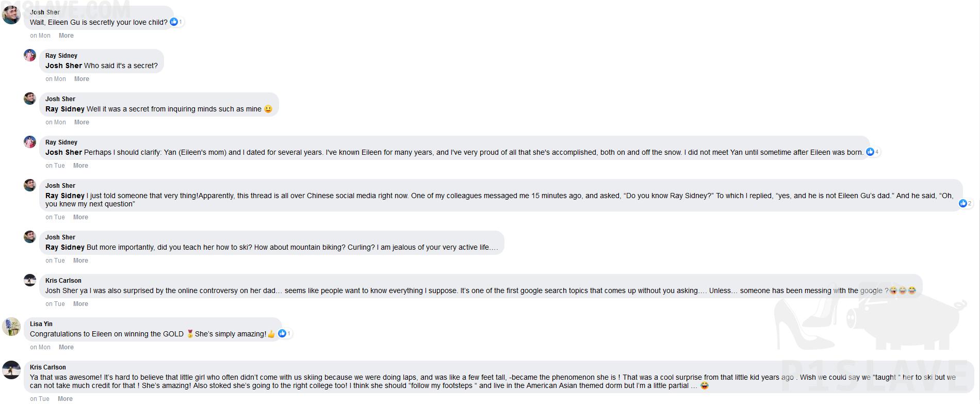Click the like reaction on the love child comment
The width and height of the screenshot is (980, 404).
[176, 22]
